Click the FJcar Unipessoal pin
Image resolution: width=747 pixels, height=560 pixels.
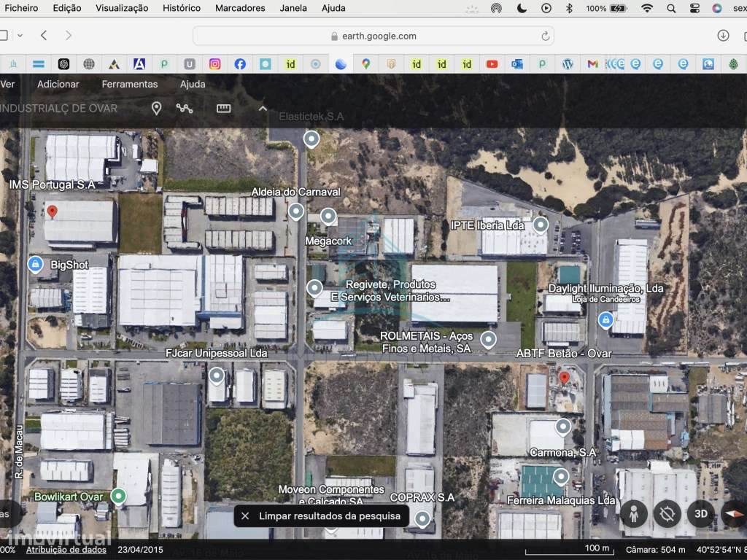point(217,376)
